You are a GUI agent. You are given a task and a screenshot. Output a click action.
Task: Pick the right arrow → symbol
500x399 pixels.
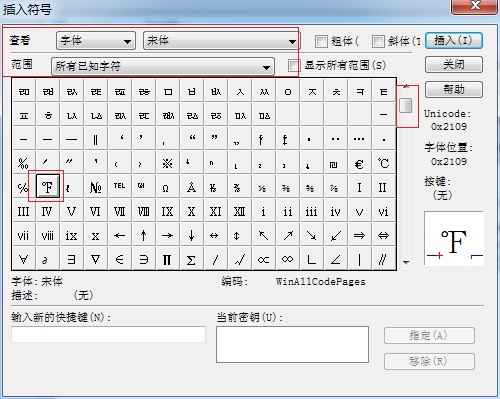point(167,235)
